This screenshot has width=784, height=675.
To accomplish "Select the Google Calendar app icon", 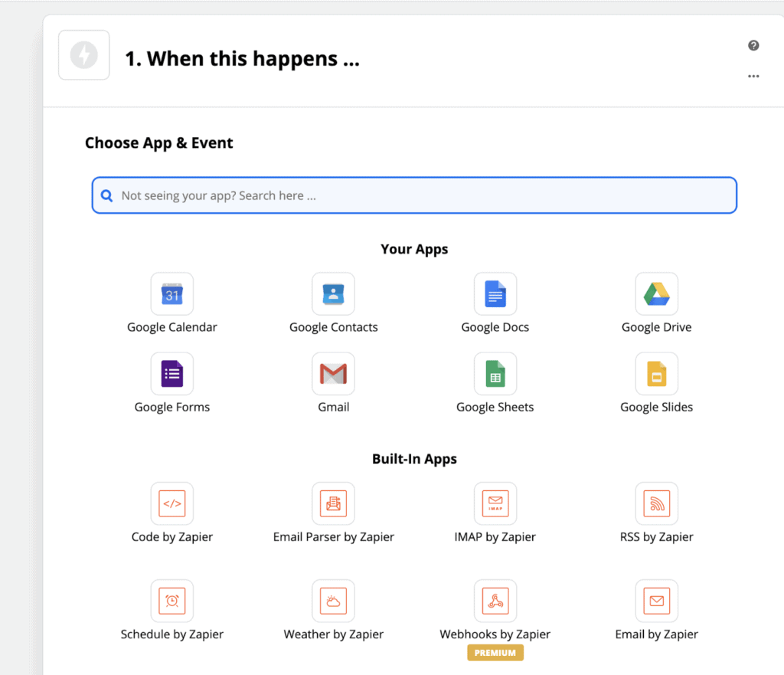I will click(172, 294).
